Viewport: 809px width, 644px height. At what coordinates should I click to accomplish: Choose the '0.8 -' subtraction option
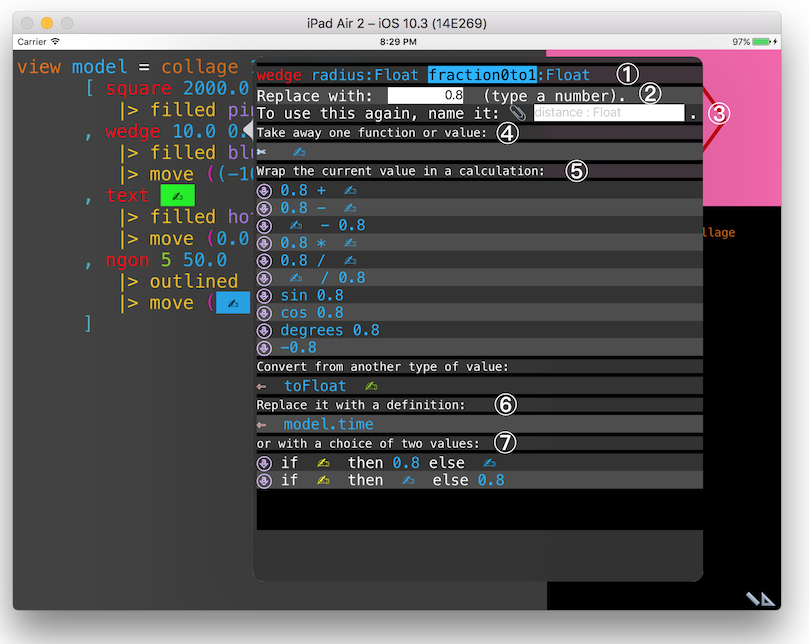pyautogui.click(x=480, y=208)
